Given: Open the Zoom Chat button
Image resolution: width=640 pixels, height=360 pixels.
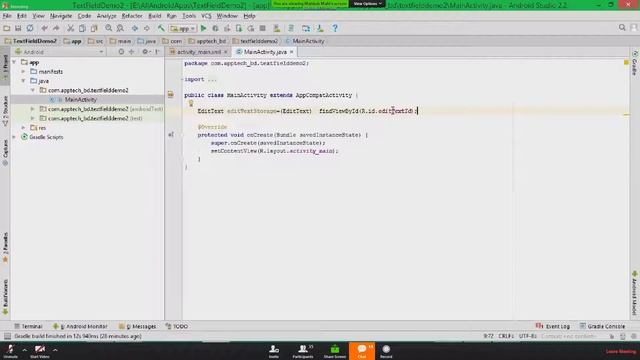Looking at the screenshot, I should [362, 351].
